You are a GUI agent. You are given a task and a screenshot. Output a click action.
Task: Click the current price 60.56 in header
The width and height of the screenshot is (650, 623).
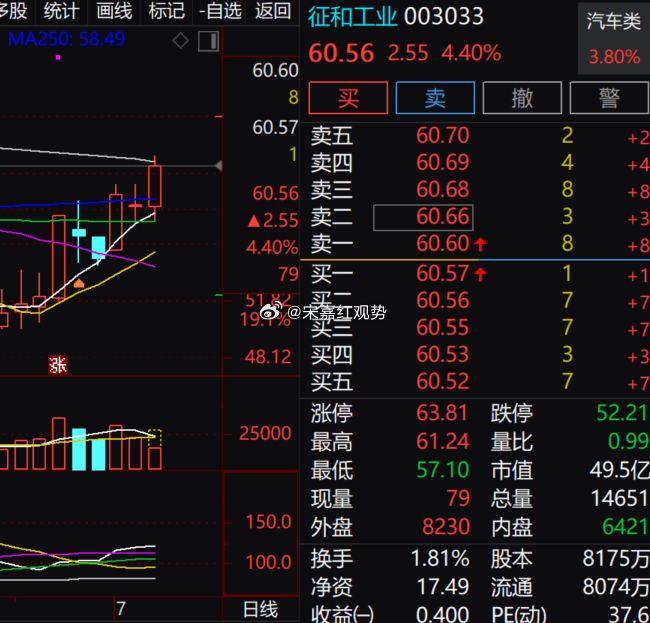(x=341, y=54)
